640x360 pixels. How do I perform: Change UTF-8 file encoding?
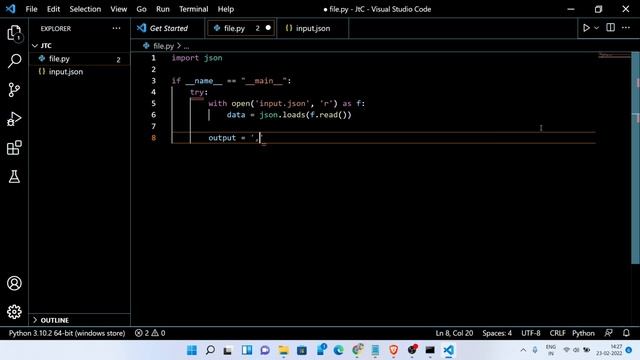(531, 333)
